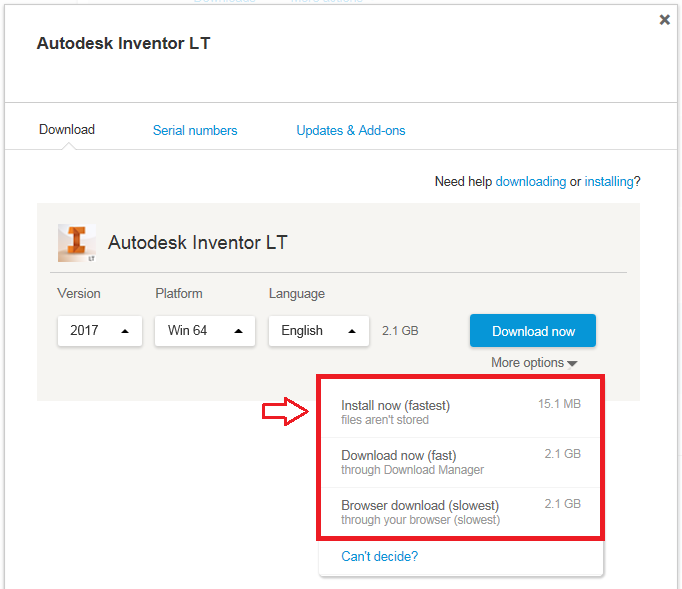
Task: Select the Download tab
Action: point(67,130)
